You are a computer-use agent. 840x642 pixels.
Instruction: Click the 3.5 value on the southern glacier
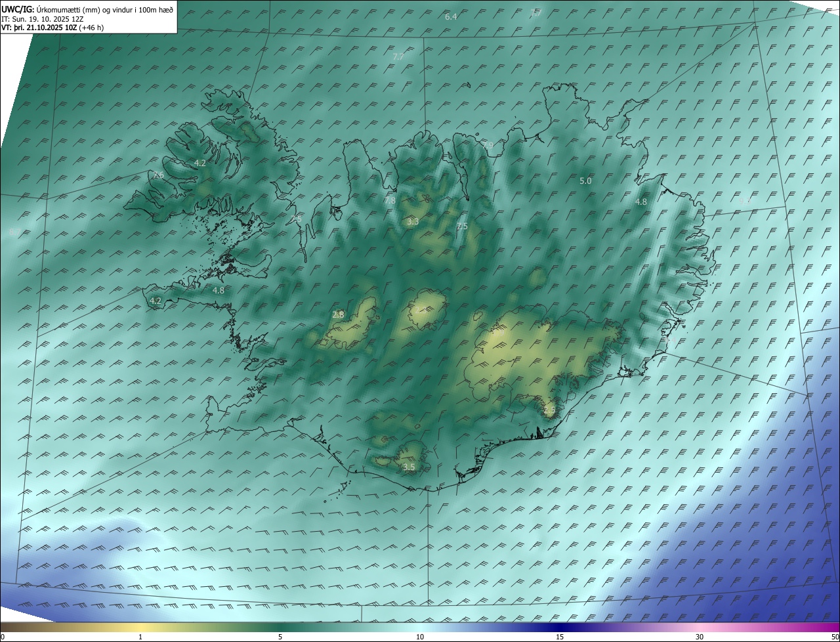click(409, 467)
